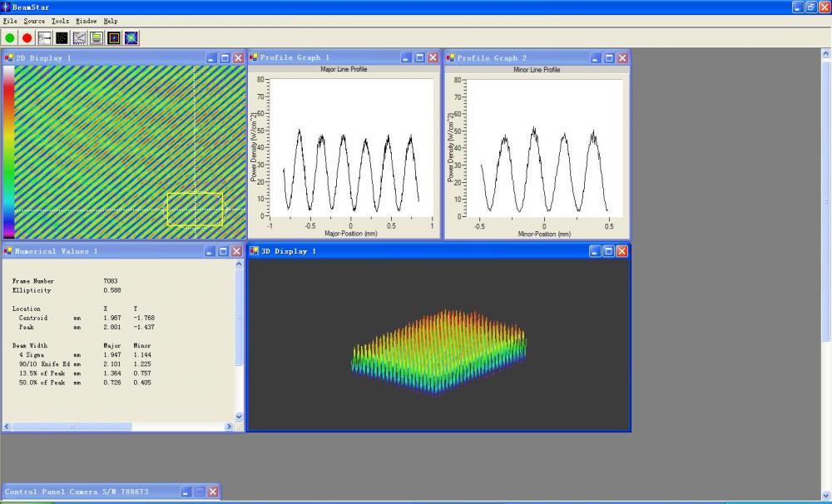
Task: Start capture with the green circle button
Action: click(9, 37)
